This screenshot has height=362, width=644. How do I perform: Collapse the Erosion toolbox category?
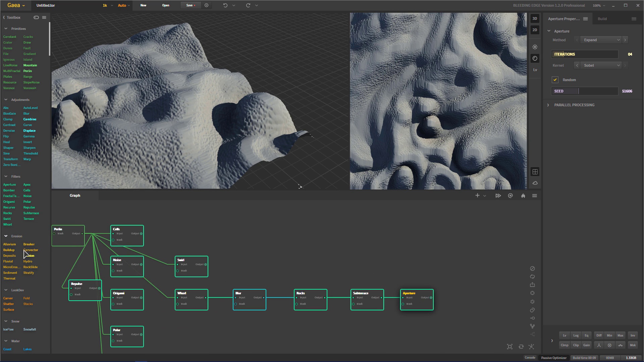coord(6,236)
